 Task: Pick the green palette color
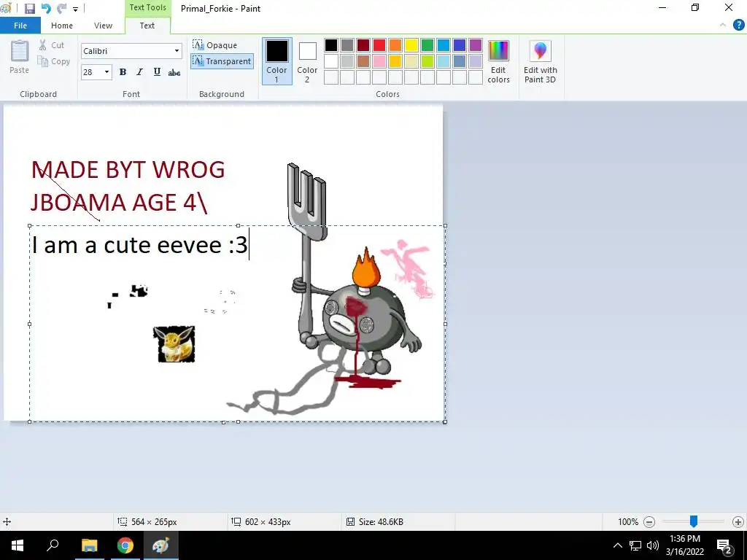pyautogui.click(x=427, y=45)
